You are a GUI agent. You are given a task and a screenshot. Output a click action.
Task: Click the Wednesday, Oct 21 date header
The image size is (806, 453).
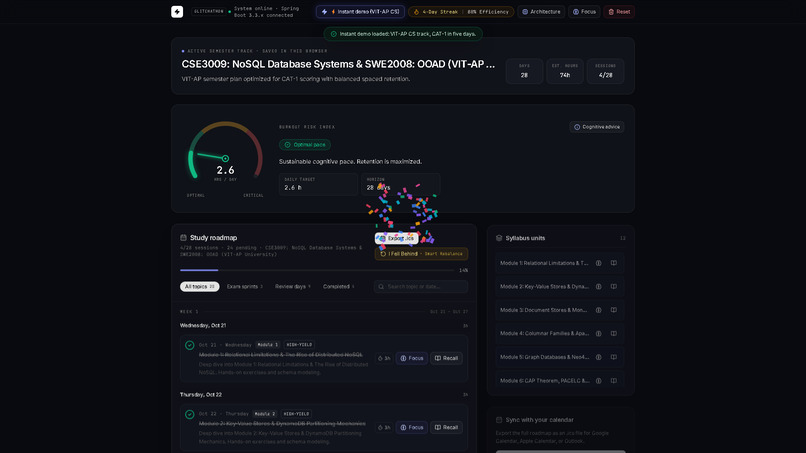point(203,325)
